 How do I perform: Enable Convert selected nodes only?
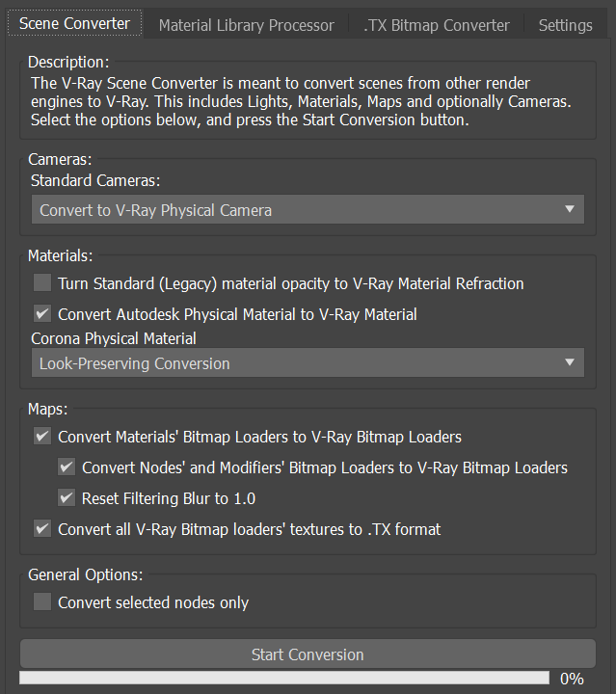click(42, 601)
